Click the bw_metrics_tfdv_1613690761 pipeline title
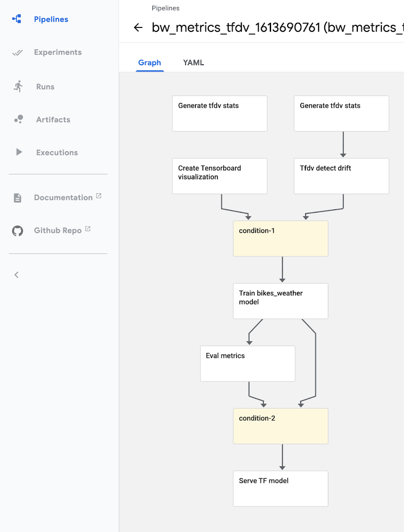This screenshot has height=532, width=404. click(x=278, y=27)
